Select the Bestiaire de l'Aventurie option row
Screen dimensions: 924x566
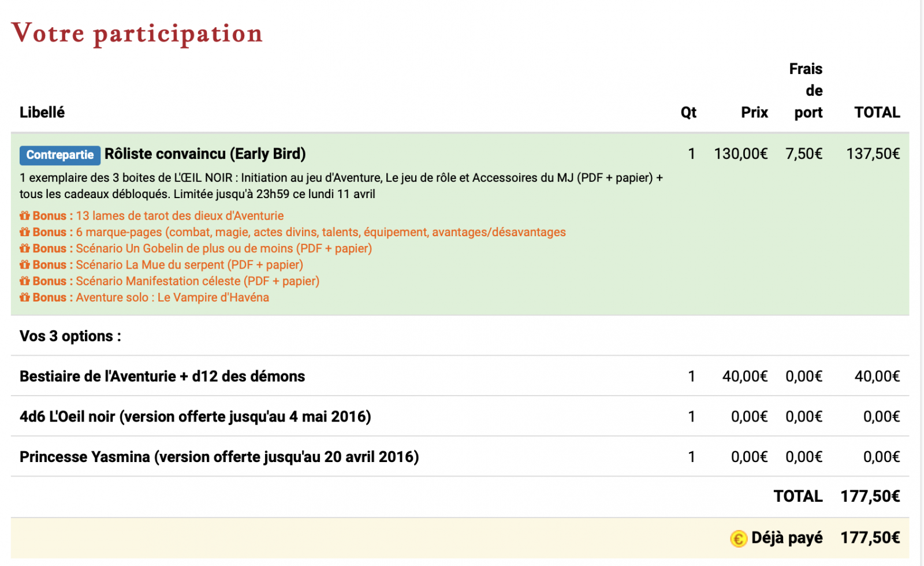click(x=162, y=377)
